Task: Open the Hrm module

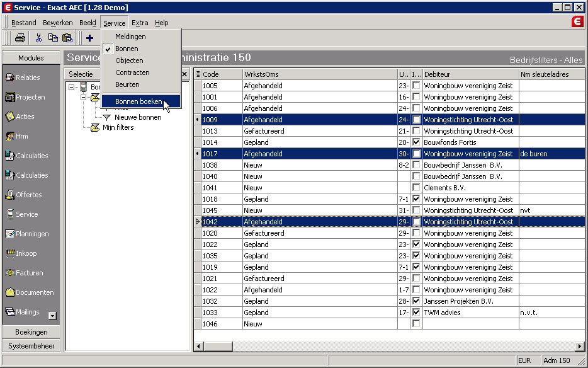Action: (17, 136)
